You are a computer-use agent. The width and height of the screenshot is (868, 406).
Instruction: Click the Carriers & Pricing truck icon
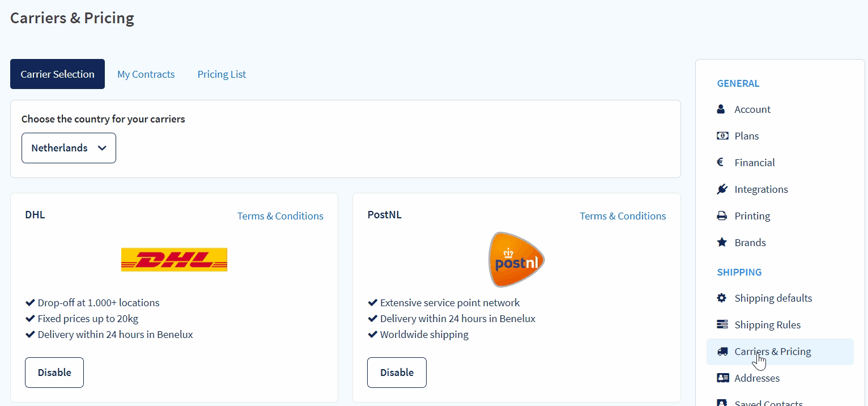click(722, 351)
